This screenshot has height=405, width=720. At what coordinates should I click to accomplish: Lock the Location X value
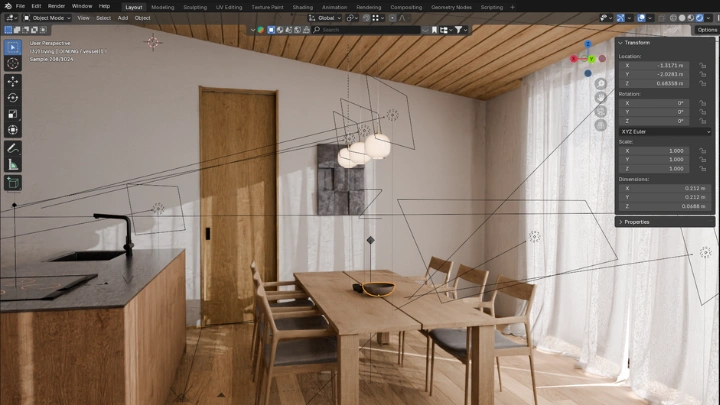(703, 66)
